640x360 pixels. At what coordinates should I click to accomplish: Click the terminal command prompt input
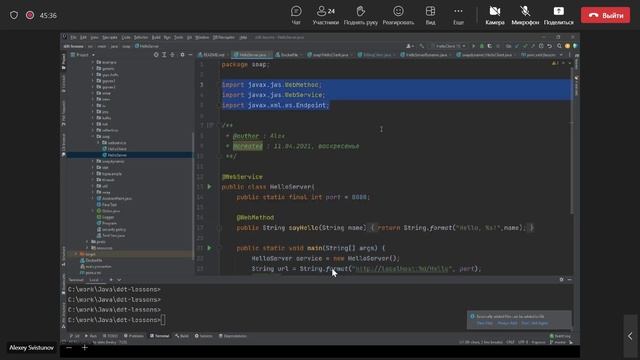162,320
